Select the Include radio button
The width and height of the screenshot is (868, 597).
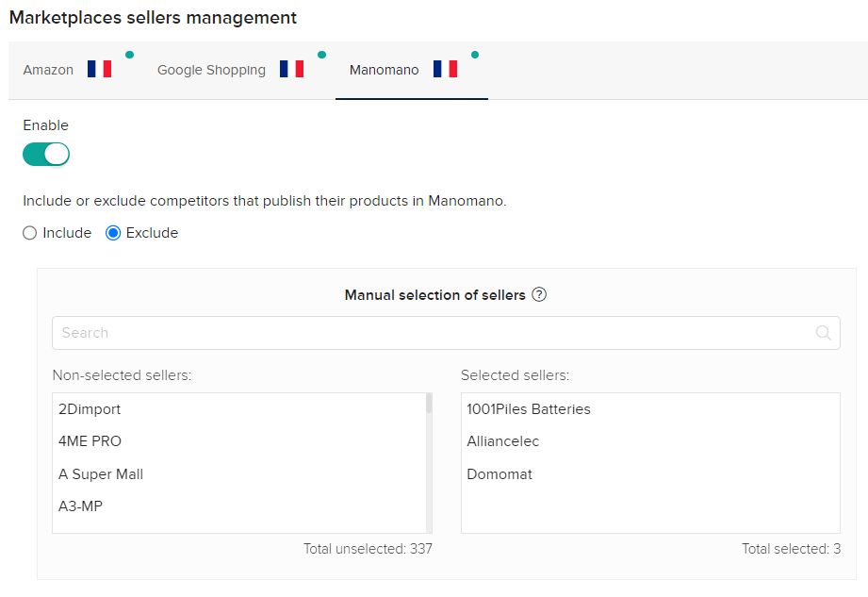(x=30, y=233)
